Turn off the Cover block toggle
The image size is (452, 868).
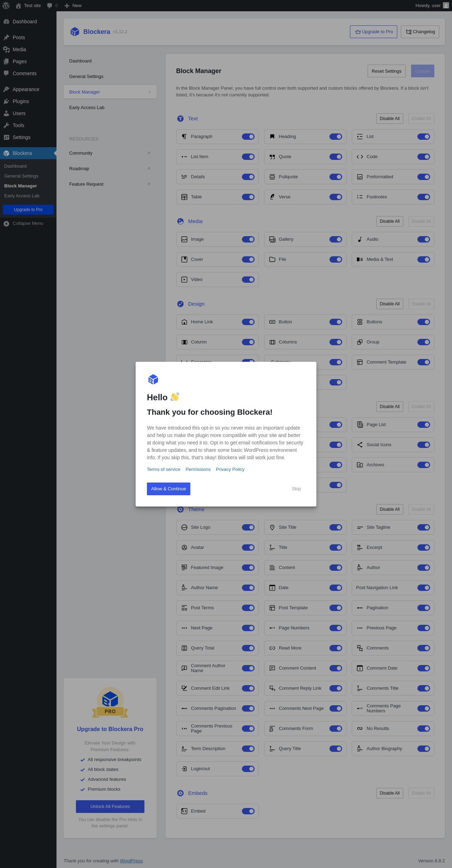248,259
